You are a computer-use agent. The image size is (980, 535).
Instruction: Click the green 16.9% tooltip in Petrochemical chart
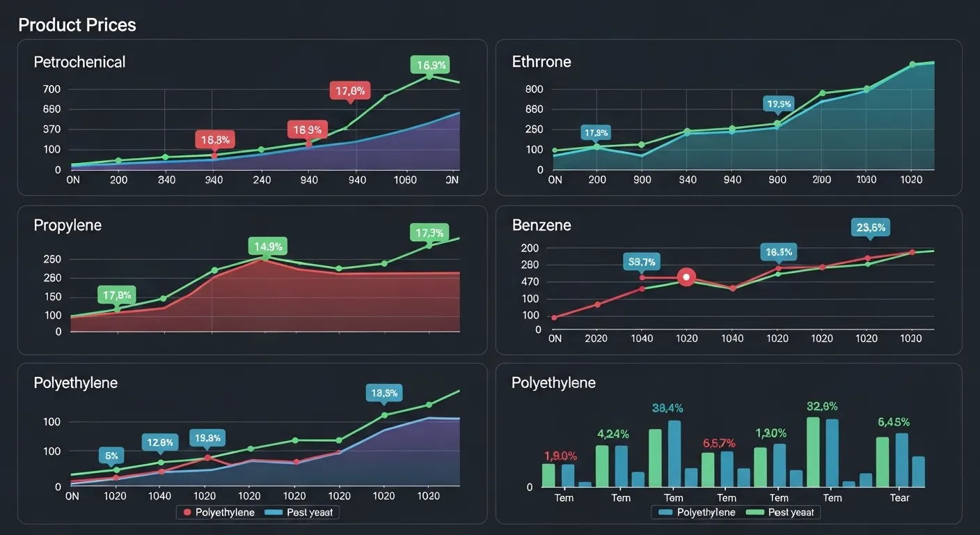[x=430, y=65]
